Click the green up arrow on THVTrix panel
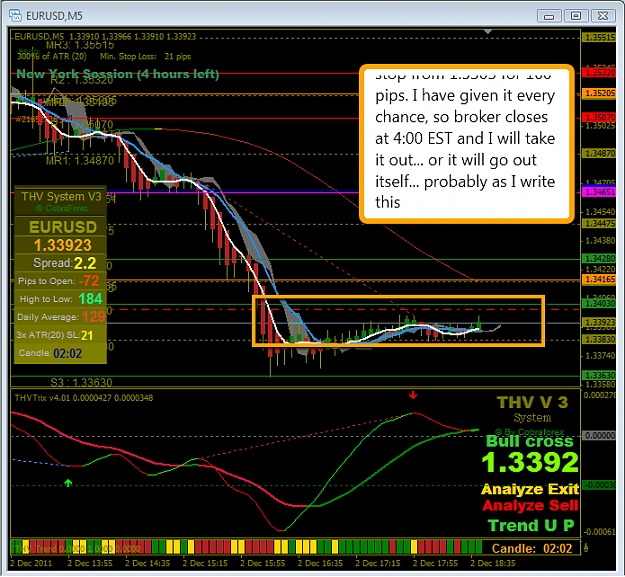This screenshot has width=625, height=577. click(x=69, y=483)
